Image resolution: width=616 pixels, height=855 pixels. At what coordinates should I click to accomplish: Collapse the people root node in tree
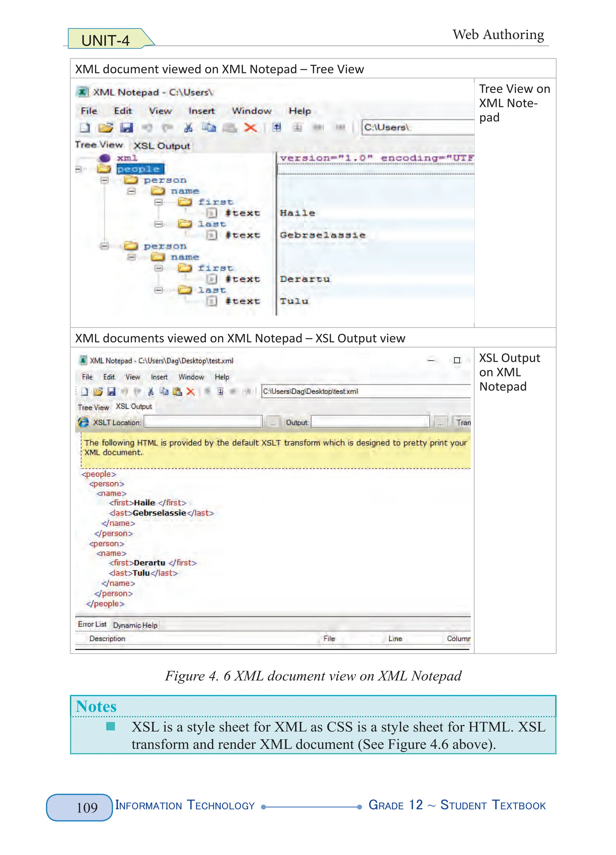pos(78,169)
